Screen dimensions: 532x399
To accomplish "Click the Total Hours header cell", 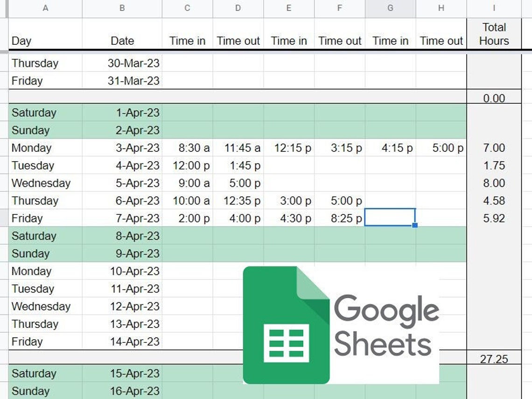I will click(494, 34).
